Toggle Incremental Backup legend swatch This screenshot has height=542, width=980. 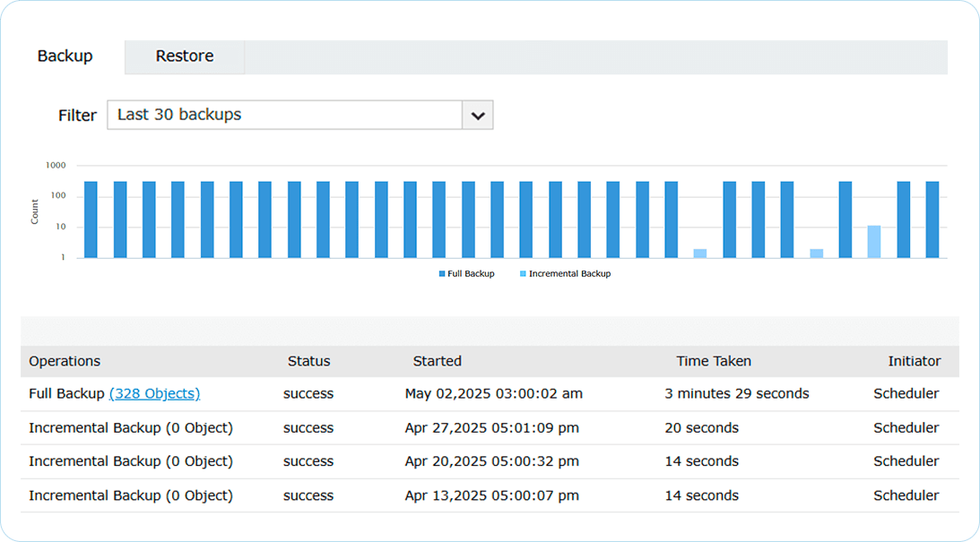523,273
